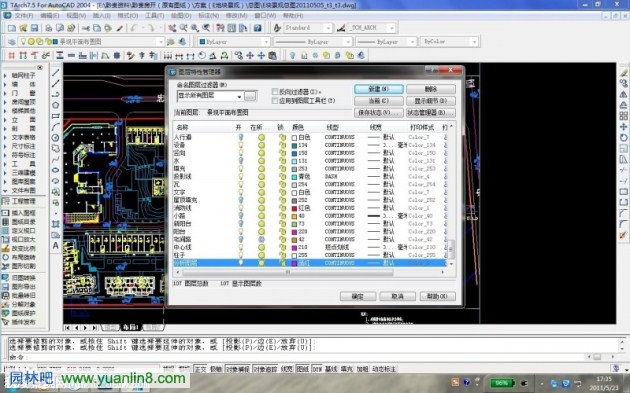The width and height of the screenshot is (630, 393).
Task: Toggle the lock icon for layer 阳台
Action: pos(282,231)
